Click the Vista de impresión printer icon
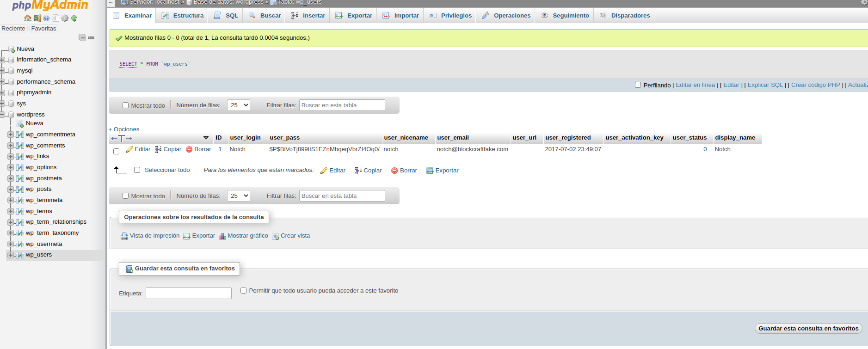Screen dimensions: 868x349 (x=124, y=236)
